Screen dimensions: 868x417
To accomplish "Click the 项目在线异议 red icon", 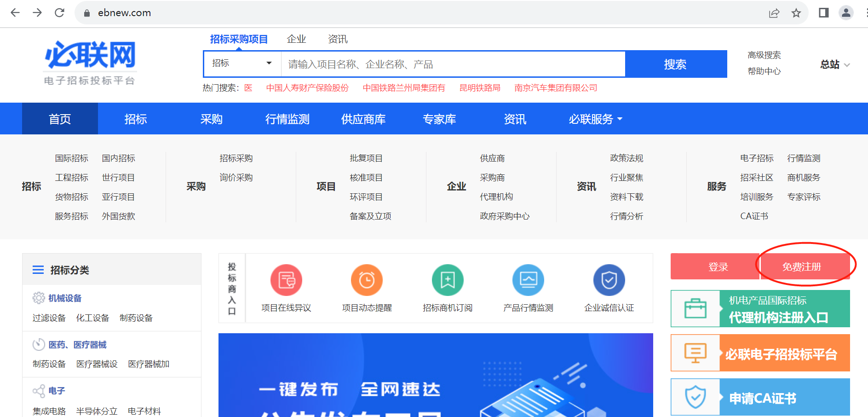I will coord(286,280).
